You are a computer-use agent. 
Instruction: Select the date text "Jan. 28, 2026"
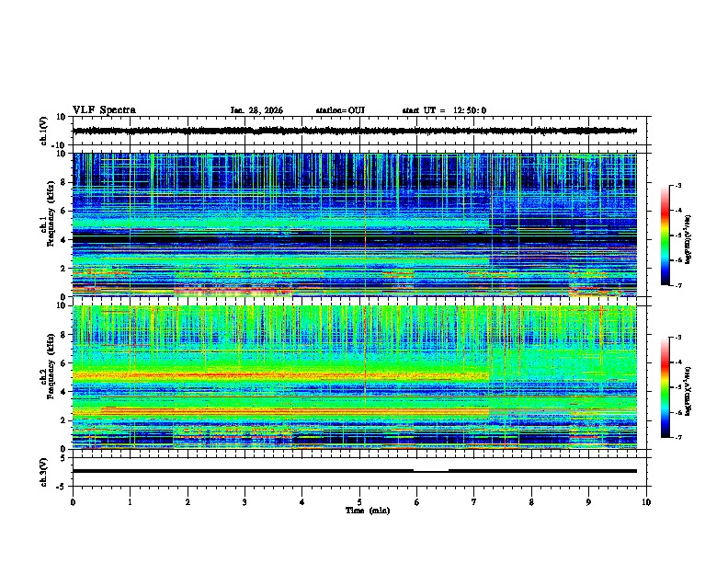click(x=256, y=110)
